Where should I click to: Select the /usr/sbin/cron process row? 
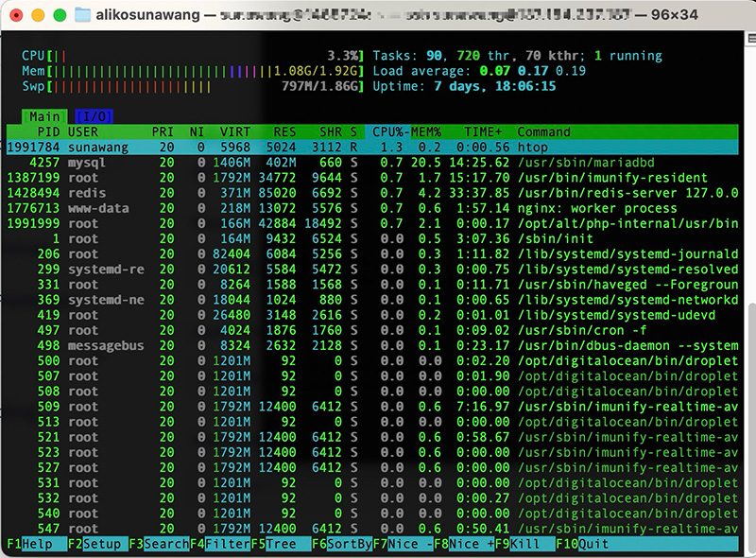(372, 331)
